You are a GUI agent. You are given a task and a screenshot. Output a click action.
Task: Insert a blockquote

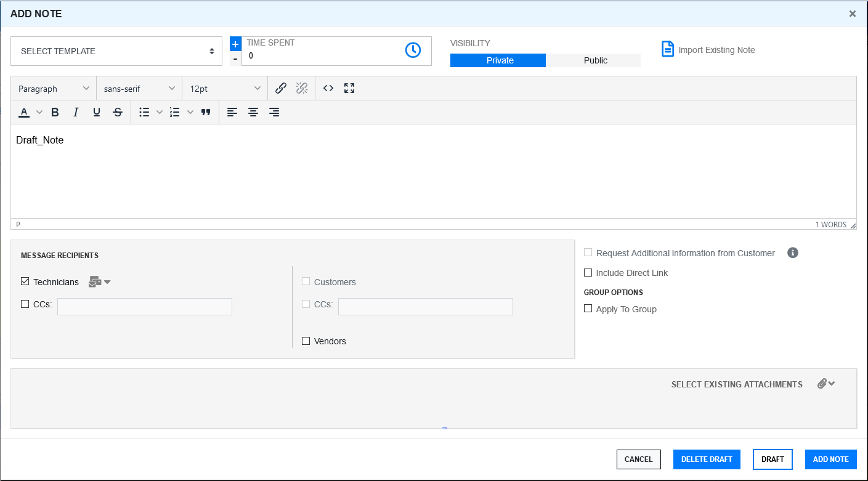coord(206,112)
